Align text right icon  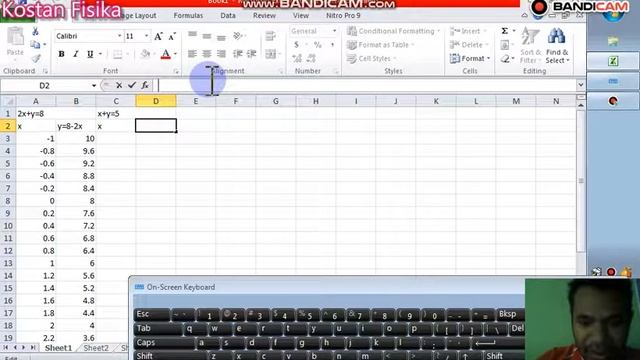(x=221, y=54)
